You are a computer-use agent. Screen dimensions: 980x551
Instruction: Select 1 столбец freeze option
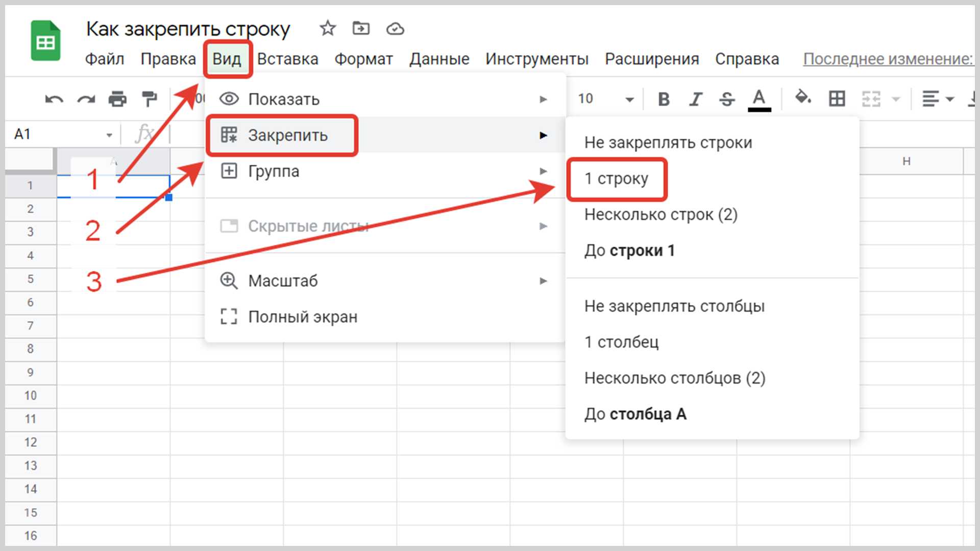712,342
